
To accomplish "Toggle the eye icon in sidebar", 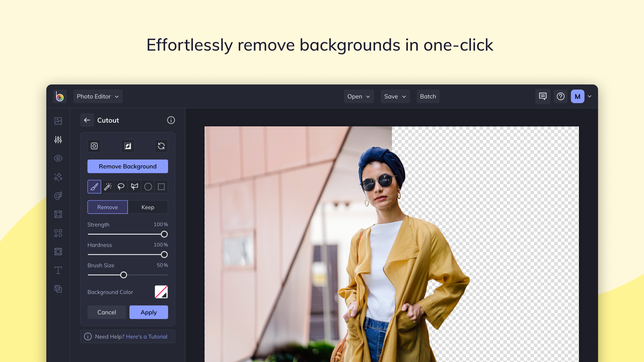I will coord(58,158).
